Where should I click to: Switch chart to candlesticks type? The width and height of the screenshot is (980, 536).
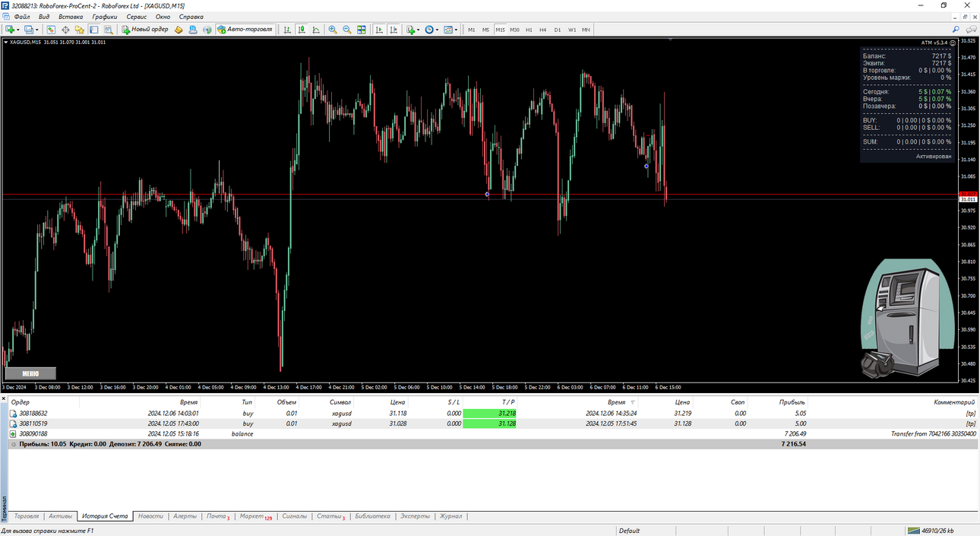click(x=302, y=30)
